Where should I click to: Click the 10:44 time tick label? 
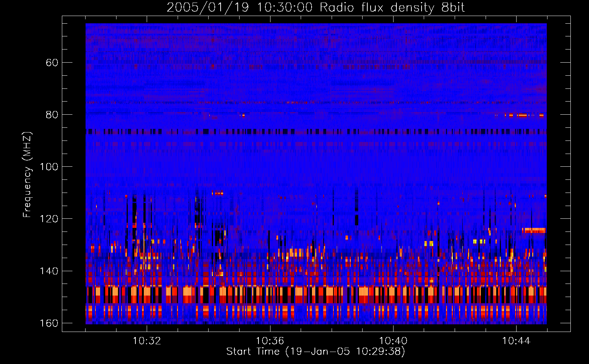click(x=516, y=341)
